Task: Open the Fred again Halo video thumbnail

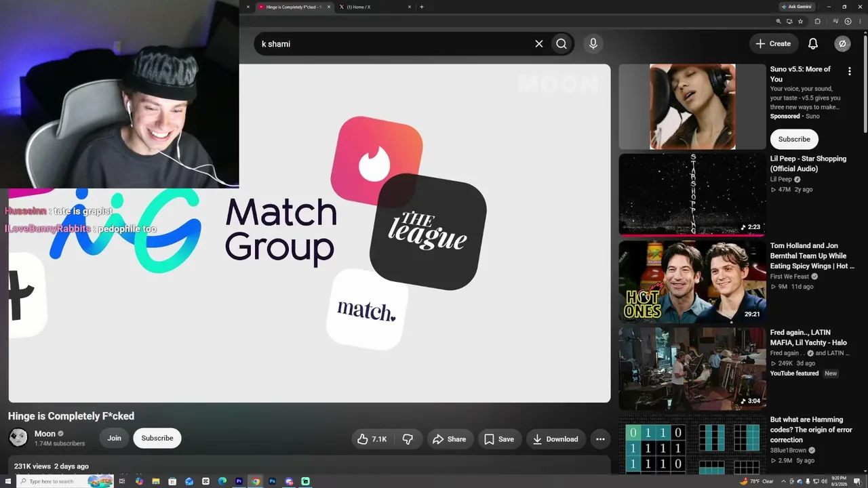Action: click(692, 369)
